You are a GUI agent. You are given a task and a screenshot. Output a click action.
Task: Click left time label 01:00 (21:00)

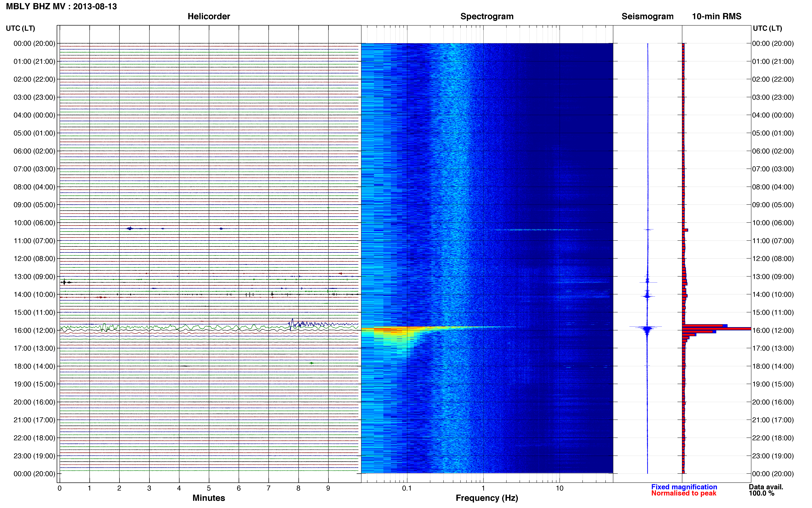coord(34,62)
